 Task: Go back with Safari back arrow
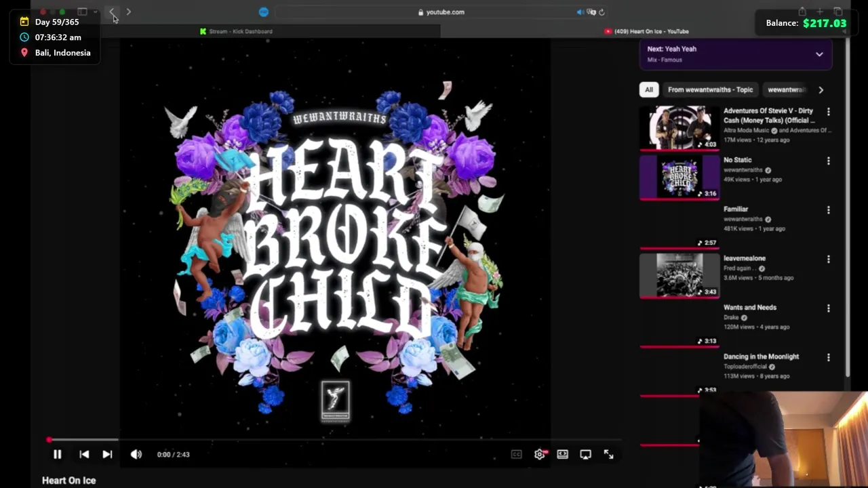pos(112,12)
